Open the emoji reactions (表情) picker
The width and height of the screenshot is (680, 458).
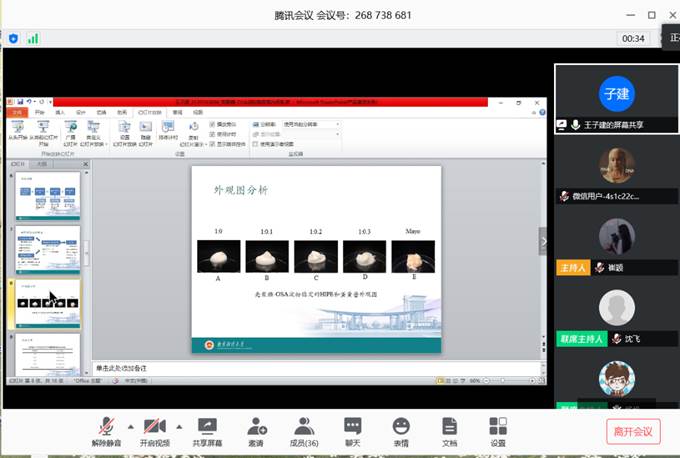point(401,431)
